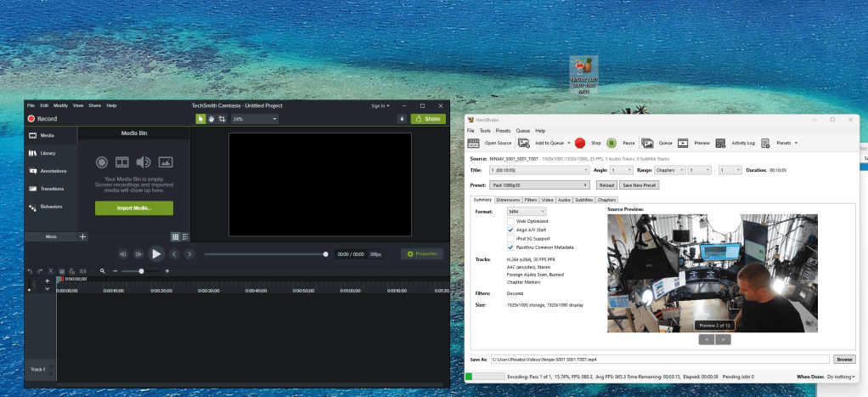Add a new track with timeline plus button
868x397 pixels.
pos(47,281)
